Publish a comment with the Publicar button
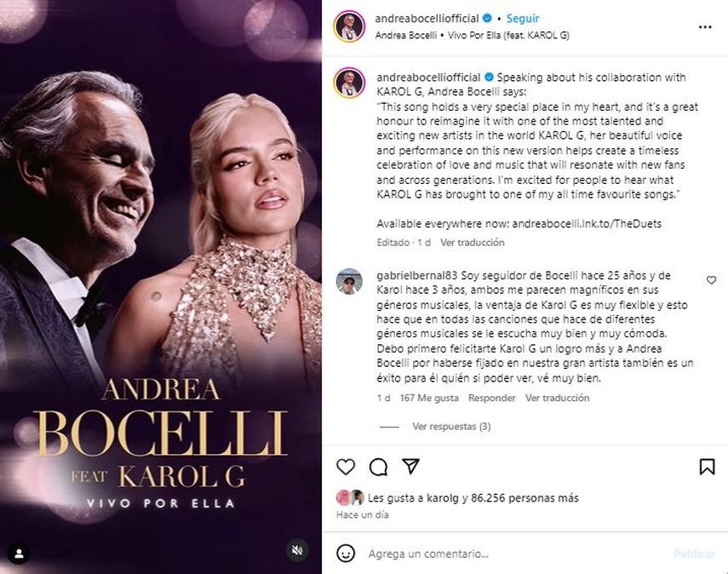 tap(694, 553)
